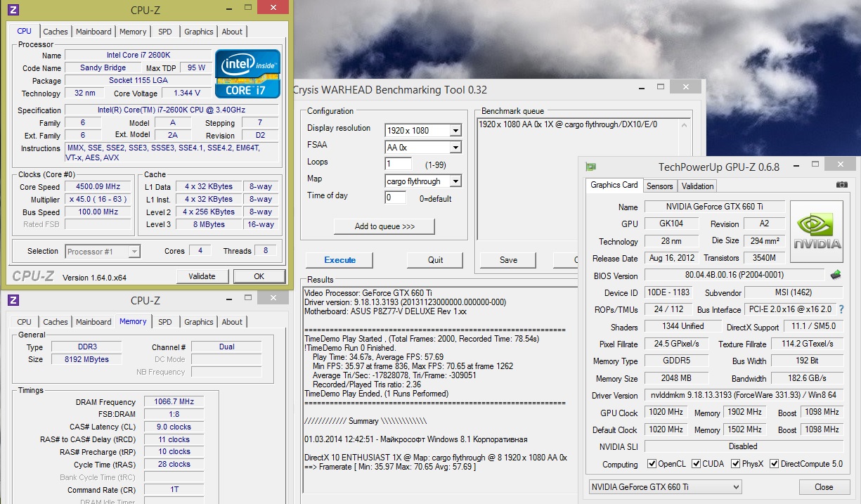
Task: Toggle the OpenCL checkbox
Action: (651, 464)
